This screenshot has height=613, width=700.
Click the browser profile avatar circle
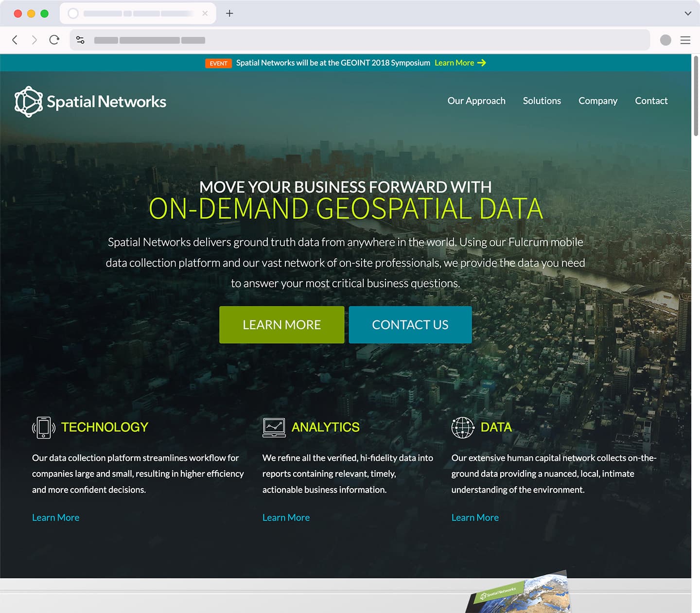665,40
